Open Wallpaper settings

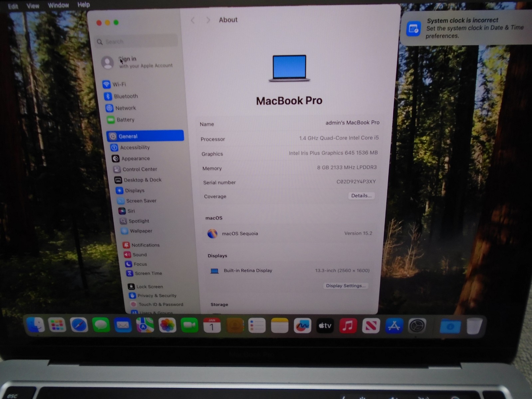tap(137, 231)
